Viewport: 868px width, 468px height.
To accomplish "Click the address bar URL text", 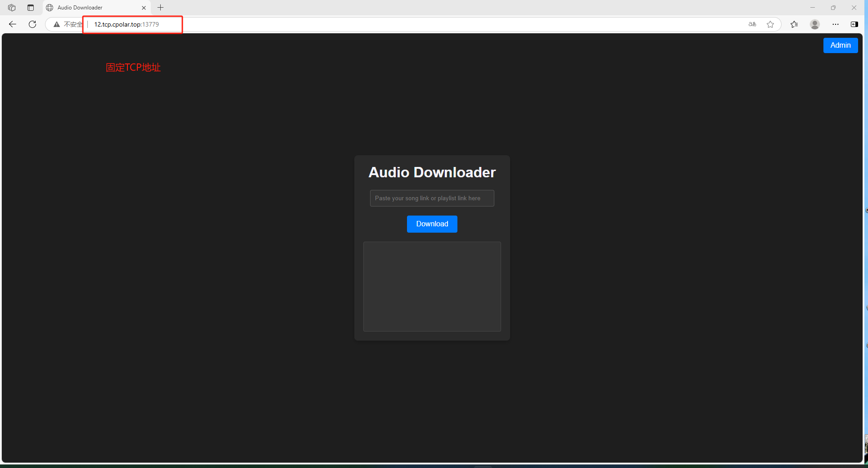I will coord(127,24).
